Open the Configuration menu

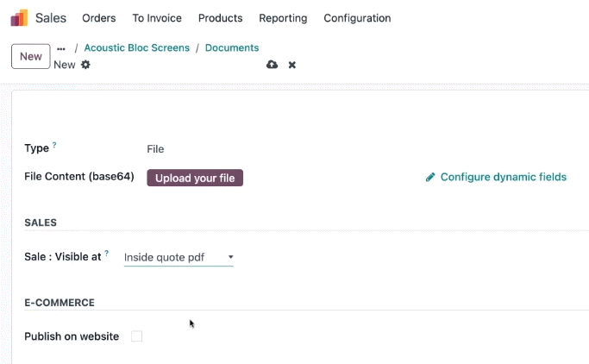[x=357, y=18]
